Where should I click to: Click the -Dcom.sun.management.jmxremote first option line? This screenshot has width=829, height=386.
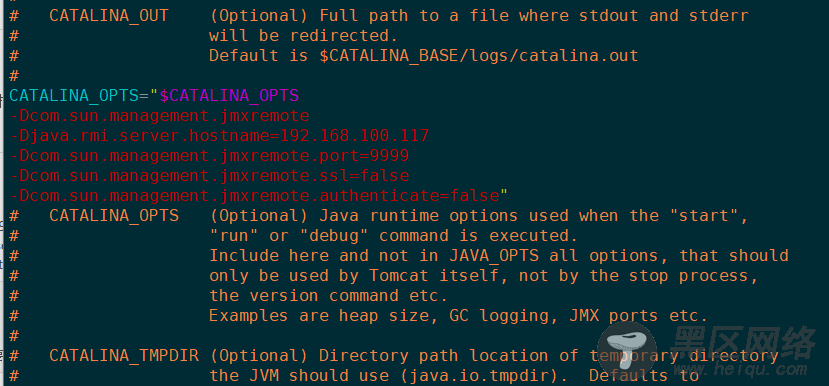[x=159, y=116]
